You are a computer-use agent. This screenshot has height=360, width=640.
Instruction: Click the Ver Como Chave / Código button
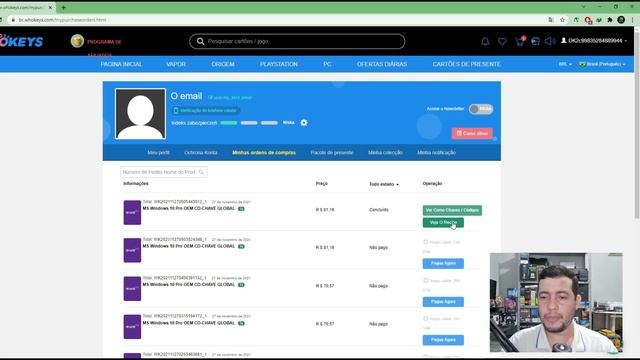(x=452, y=210)
